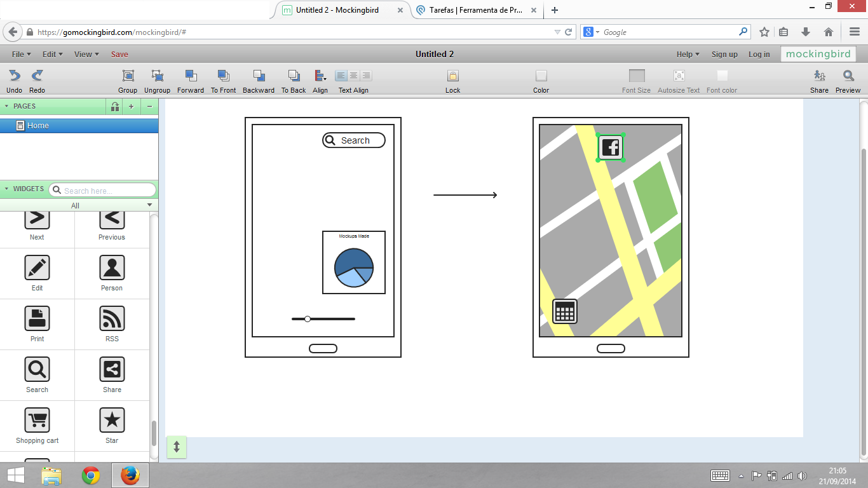
Task: Click the widget search input field
Action: 107,190
